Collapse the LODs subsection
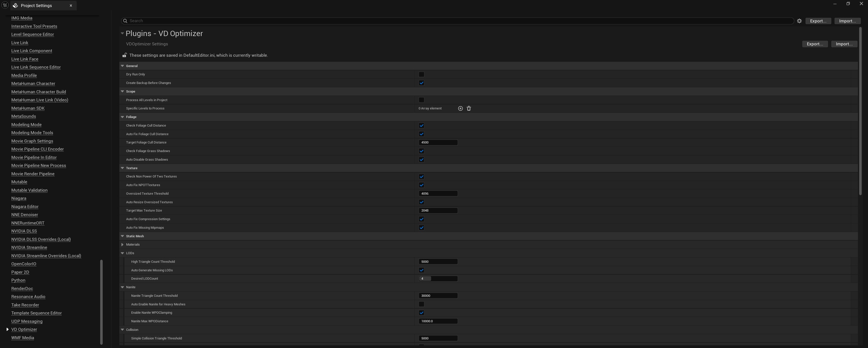 [122, 253]
